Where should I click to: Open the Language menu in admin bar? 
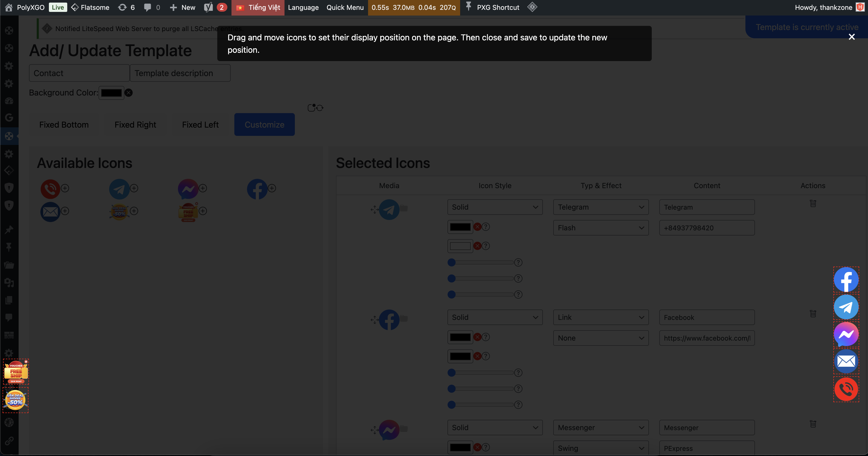pos(303,8)
